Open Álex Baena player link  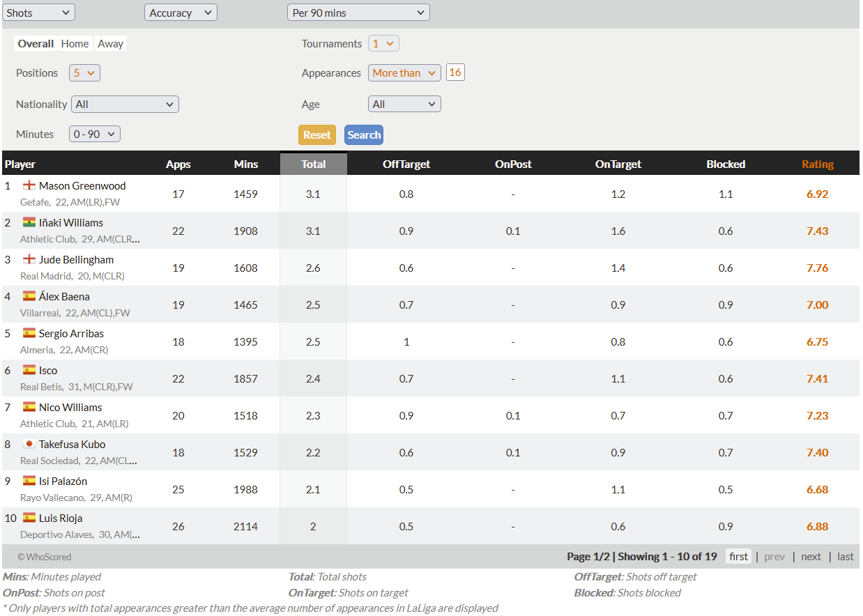point(64,297)
